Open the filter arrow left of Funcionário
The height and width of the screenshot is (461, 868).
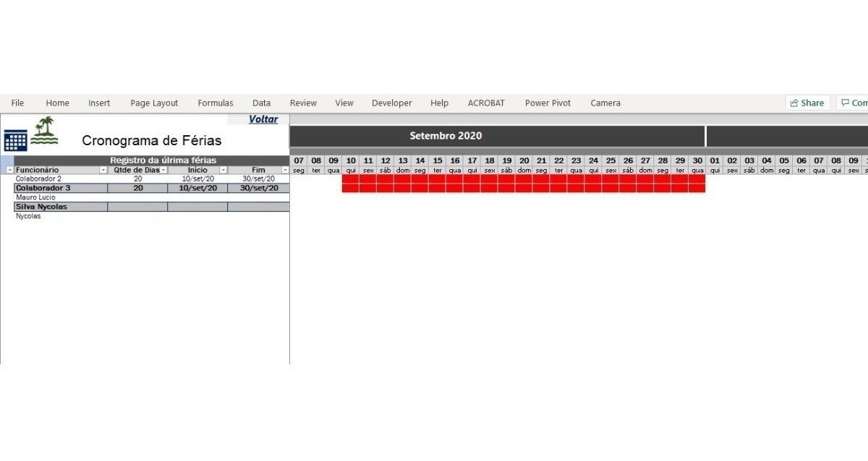tap(9, 170)
